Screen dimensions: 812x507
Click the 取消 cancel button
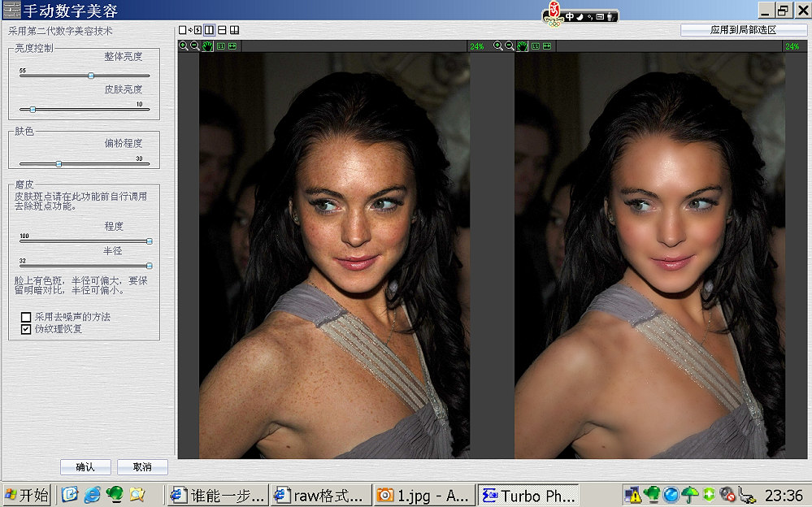pyautogui.click(x=142, y=467)
